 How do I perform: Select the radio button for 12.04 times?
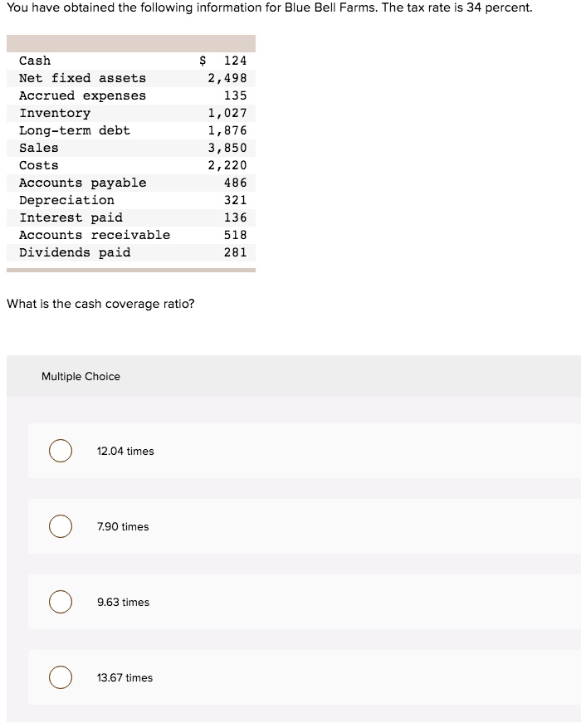pyautogui.click(x=60, y=451)
